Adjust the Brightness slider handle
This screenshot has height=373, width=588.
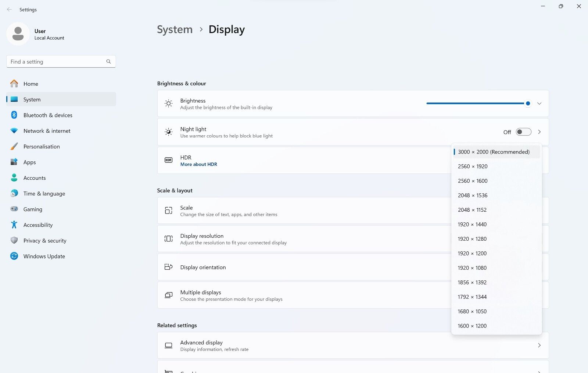(528, 104)
